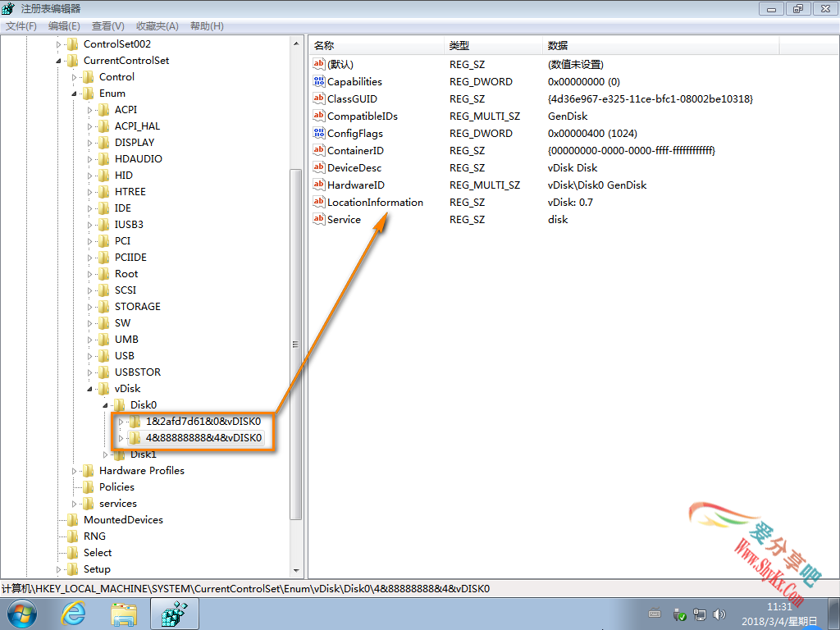
Task: Select the IUSB3 folder icon
Action: 103,225
